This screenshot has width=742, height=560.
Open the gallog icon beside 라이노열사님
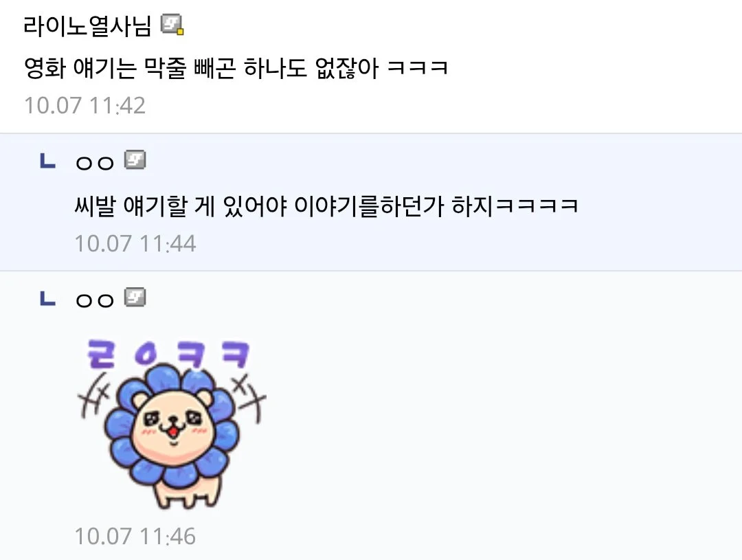pos(172,25)
